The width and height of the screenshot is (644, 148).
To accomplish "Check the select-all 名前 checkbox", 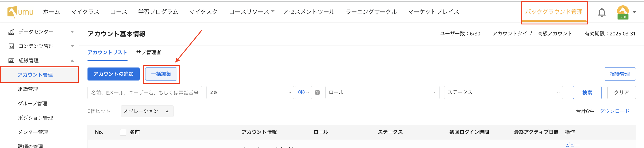I will [123, 132].
